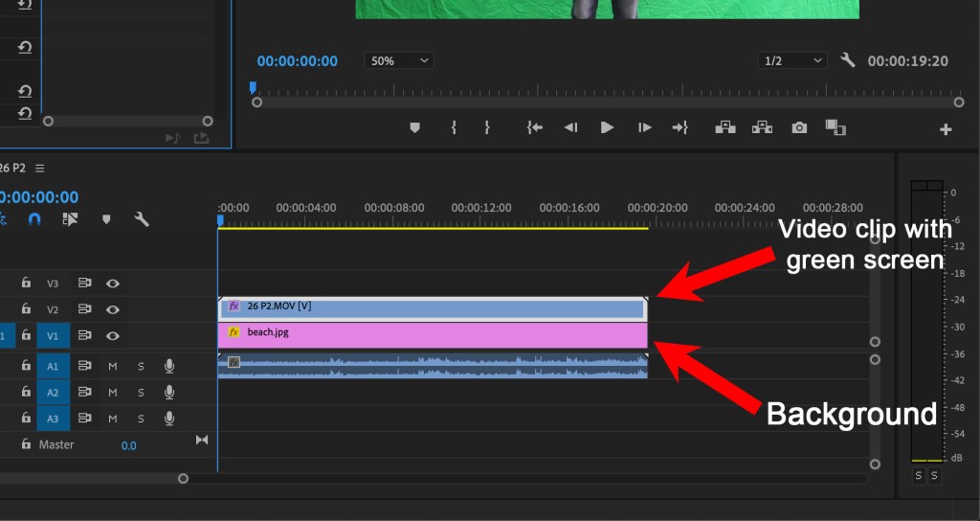
Task: Toggle A1 track targeting
Action: [54, 366]
